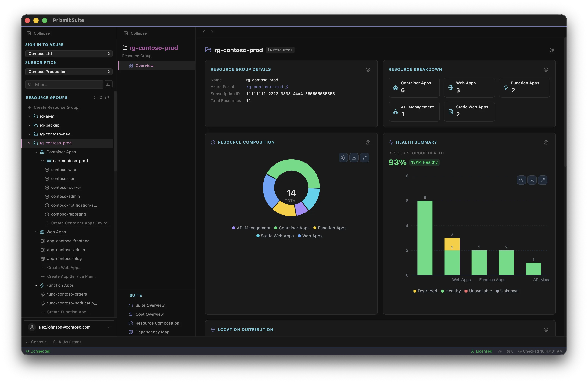Toggle light theme from the status bar
The image size is (588, 383).
pyautogui.click(x=500, y=351)
